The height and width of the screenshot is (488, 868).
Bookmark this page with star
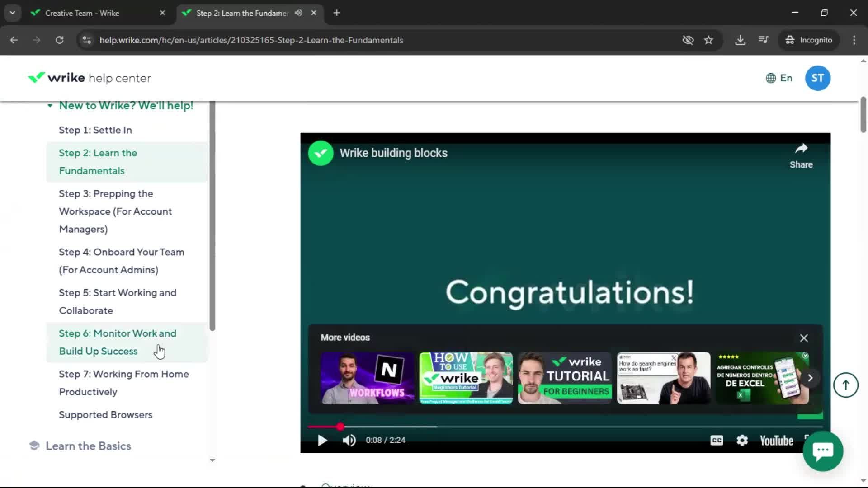tap(708, 40)
